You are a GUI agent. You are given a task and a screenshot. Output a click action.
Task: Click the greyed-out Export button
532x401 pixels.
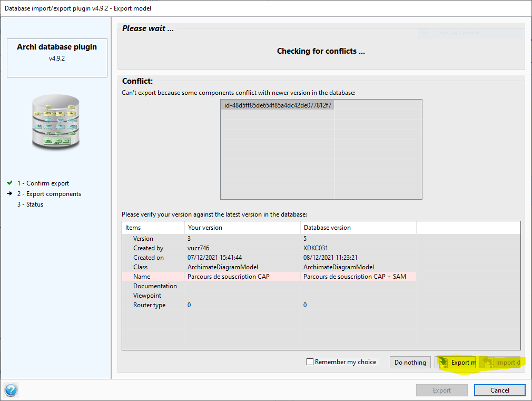click(441, 390)
